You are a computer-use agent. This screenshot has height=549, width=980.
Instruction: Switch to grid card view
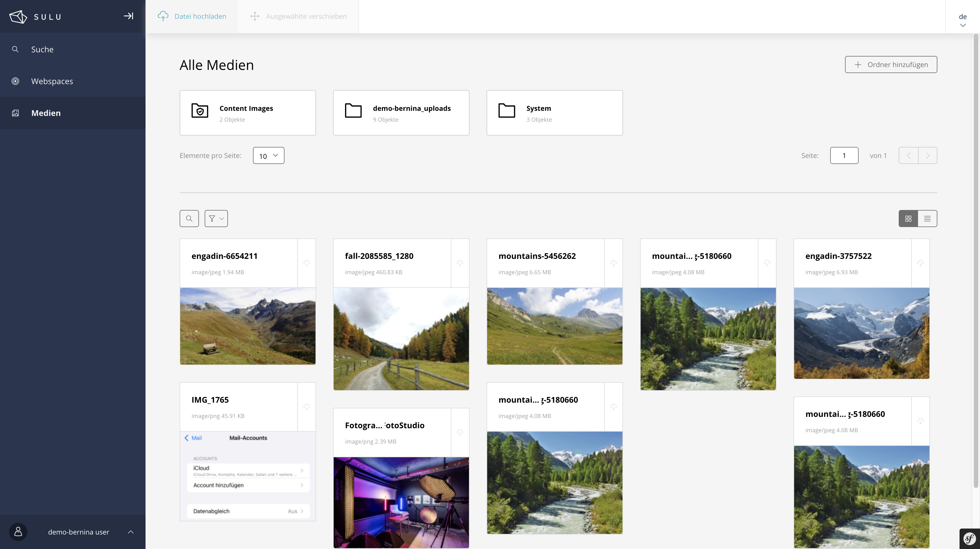tap(908, 219)
